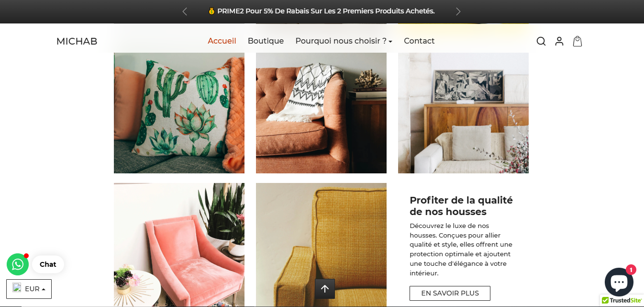Viewport: 644px width, 307px height.
Task: Select the cactus pillow photo
Action: click(179, 113)
